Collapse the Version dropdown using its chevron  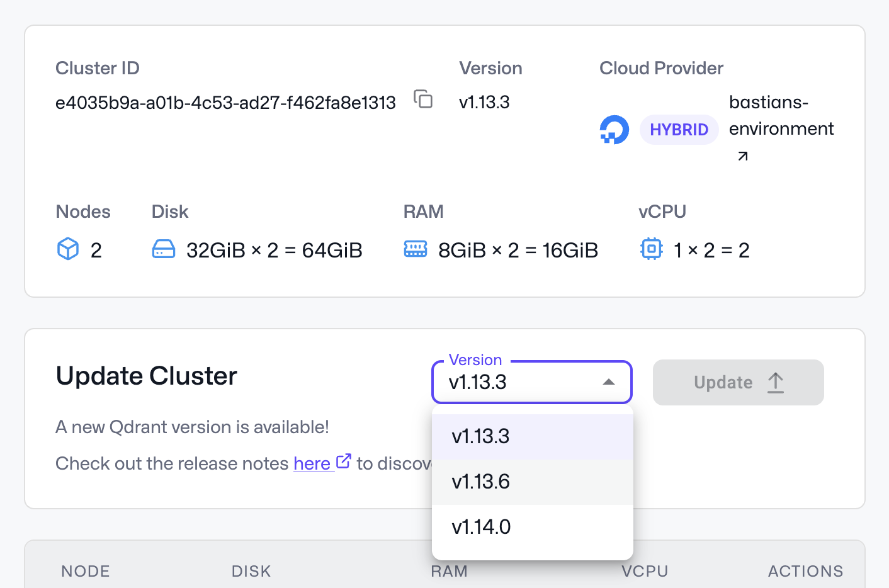608,382
